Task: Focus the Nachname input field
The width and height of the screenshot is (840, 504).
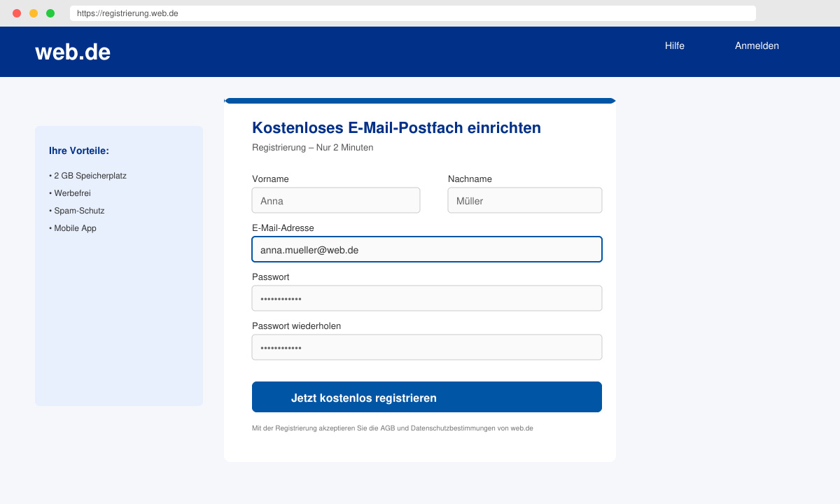Action: pyautogui.click(x=525, y=200)
